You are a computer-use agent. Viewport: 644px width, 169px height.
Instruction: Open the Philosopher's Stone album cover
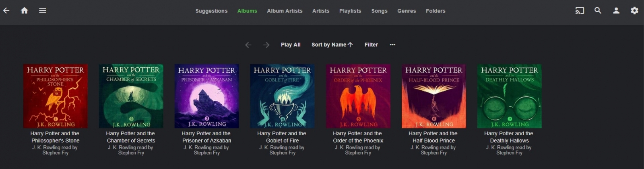[x=56, y=96]
